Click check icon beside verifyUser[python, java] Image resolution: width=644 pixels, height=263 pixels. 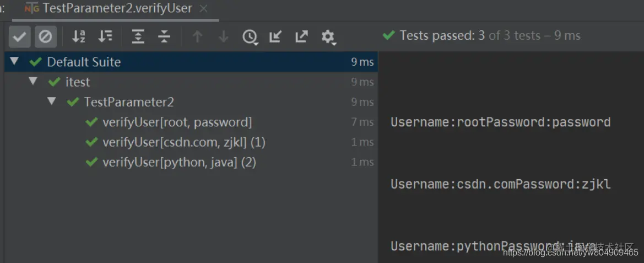click(91, 162)
